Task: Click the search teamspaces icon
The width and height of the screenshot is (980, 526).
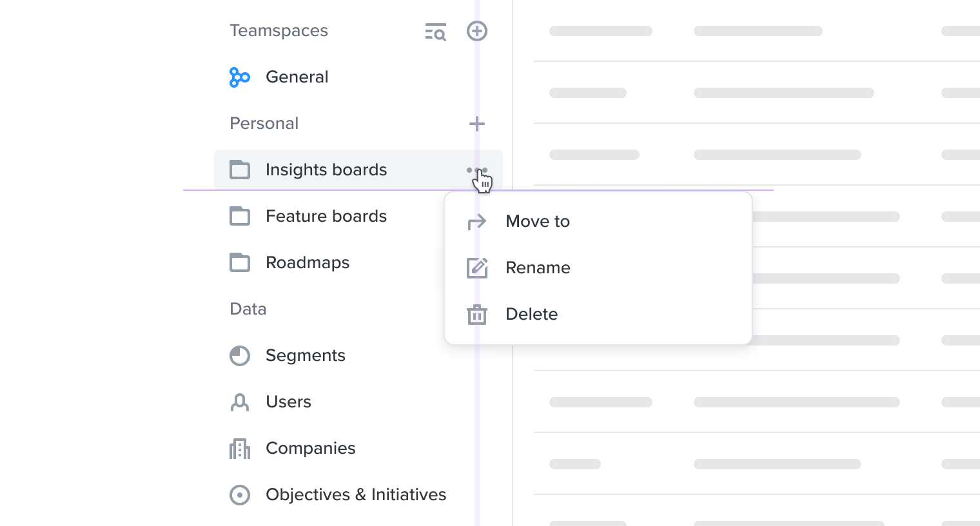Action: click(436, 31)
